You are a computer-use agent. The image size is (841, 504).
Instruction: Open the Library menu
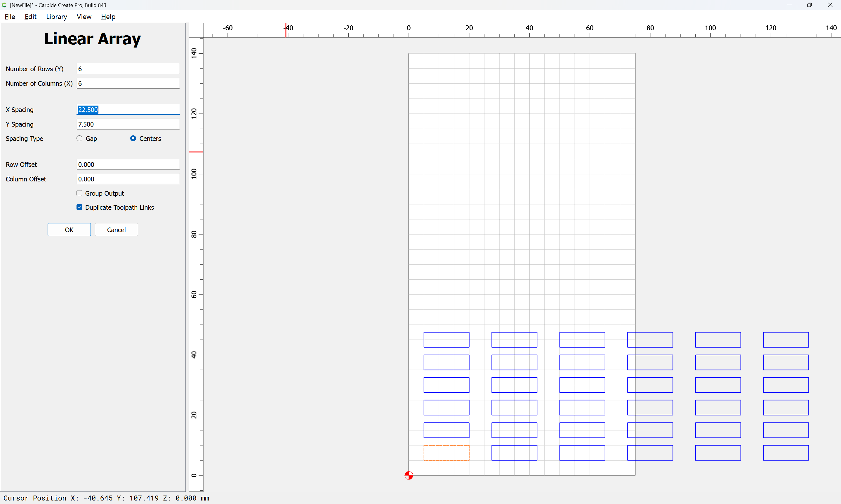56,17
